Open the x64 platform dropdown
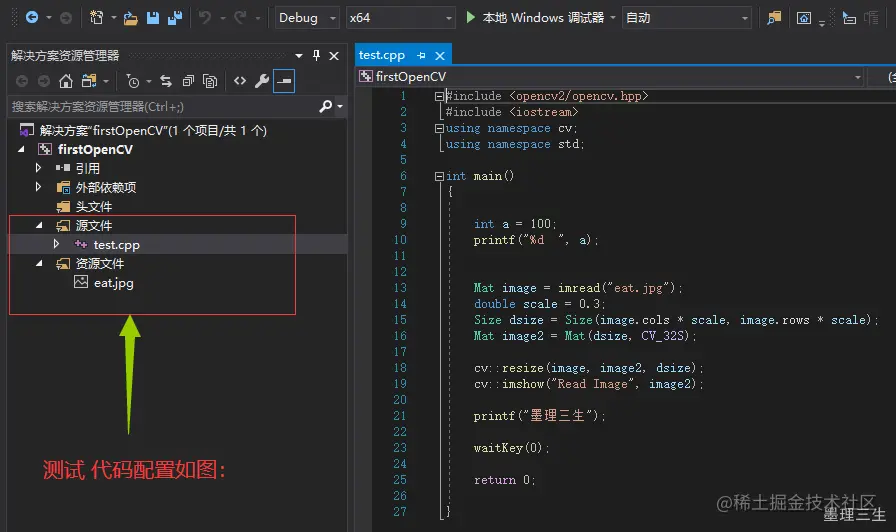Viewport: 896px width, 532px height. 401,18
